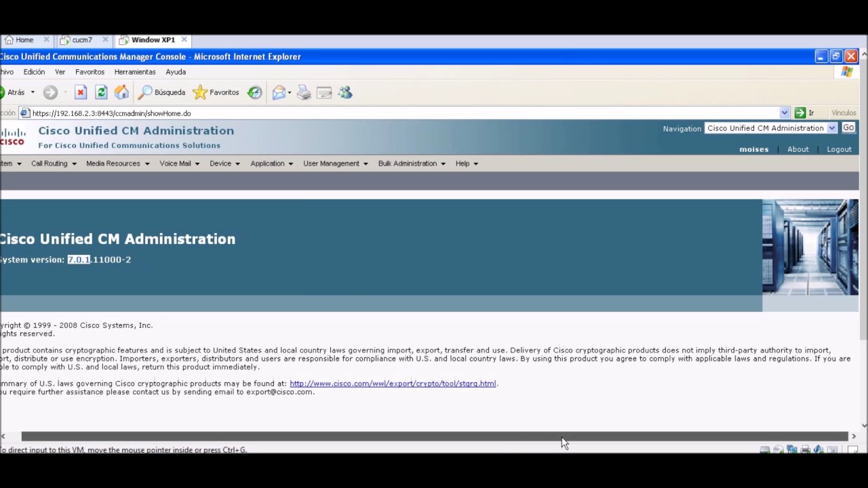The image size is (868, 488).
Task: Click the Vínculos links bar label
Action: 844,113
